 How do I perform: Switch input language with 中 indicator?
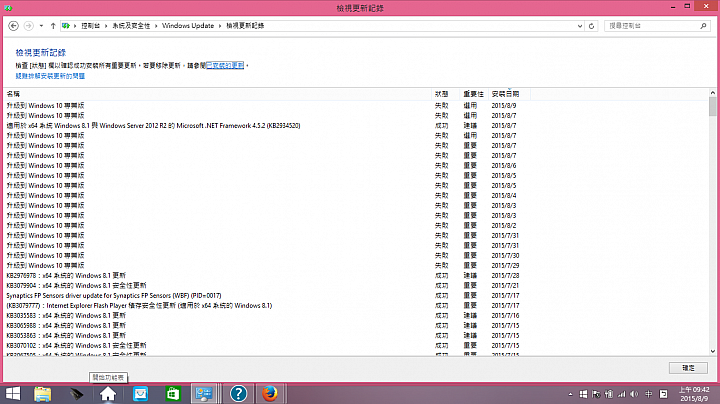pos(648,394)
